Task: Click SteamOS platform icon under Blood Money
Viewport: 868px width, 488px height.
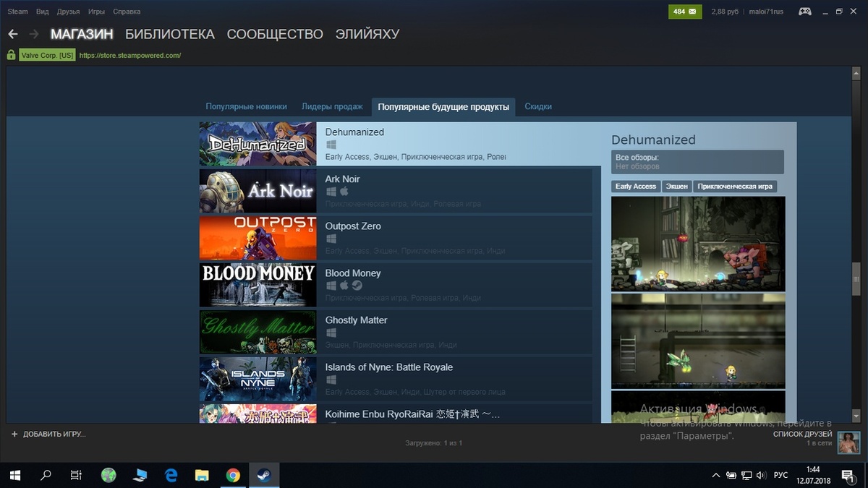Action: (357, 286)
